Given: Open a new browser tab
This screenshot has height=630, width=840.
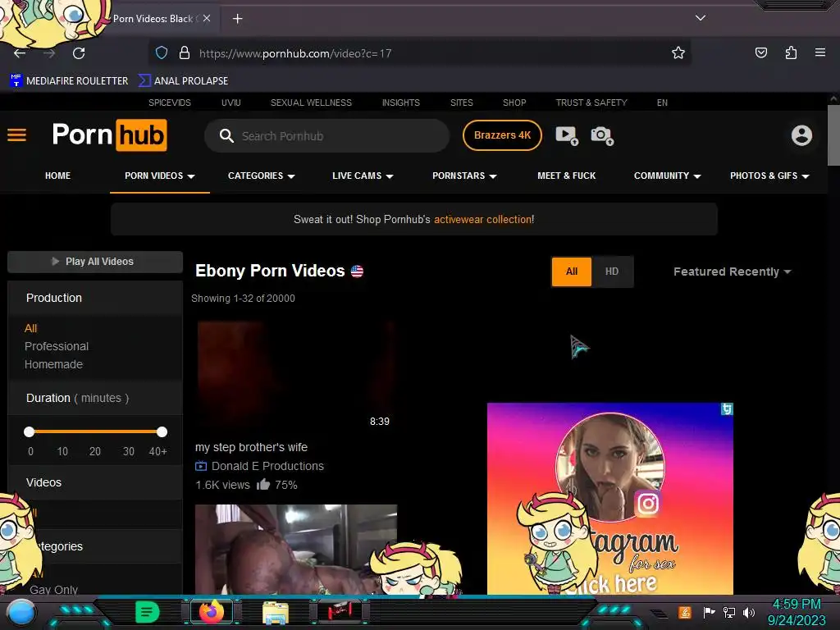Looking at the screenshot, I should (x=237, y=19).
